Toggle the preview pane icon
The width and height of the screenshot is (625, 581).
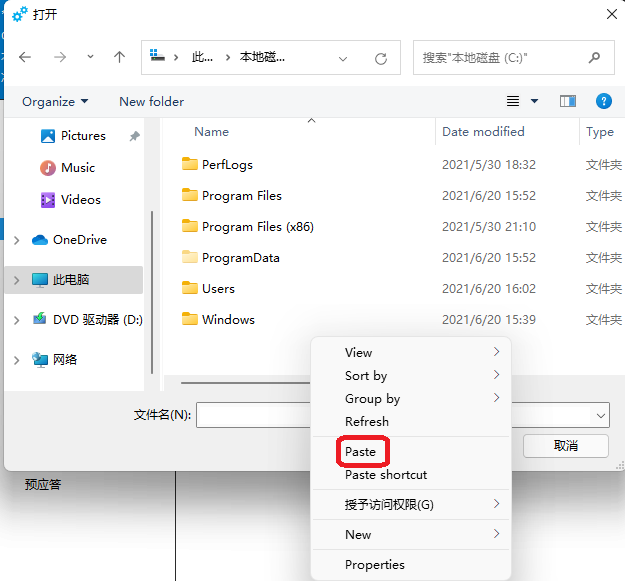point(568,101)
